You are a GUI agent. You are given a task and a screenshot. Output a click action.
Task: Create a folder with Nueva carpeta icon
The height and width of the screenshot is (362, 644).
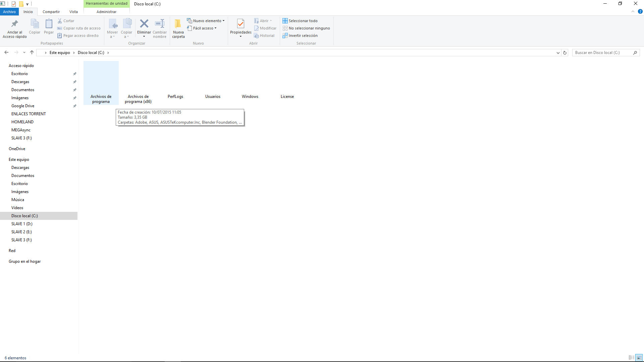(x=178, y=23)
